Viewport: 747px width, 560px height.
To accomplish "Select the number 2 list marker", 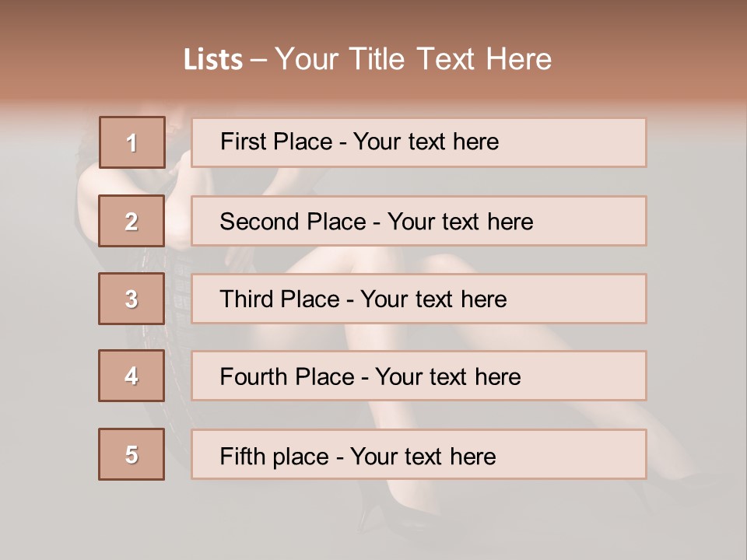I will pyautogui.click(x=132, y=221).
